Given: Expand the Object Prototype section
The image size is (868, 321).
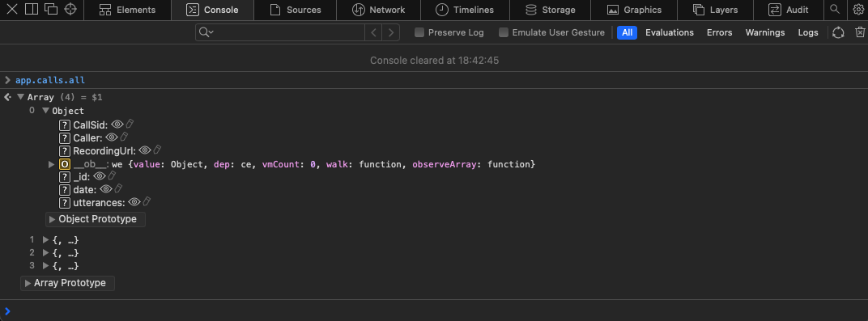Looking at the screenshot, I should [96, 219].
